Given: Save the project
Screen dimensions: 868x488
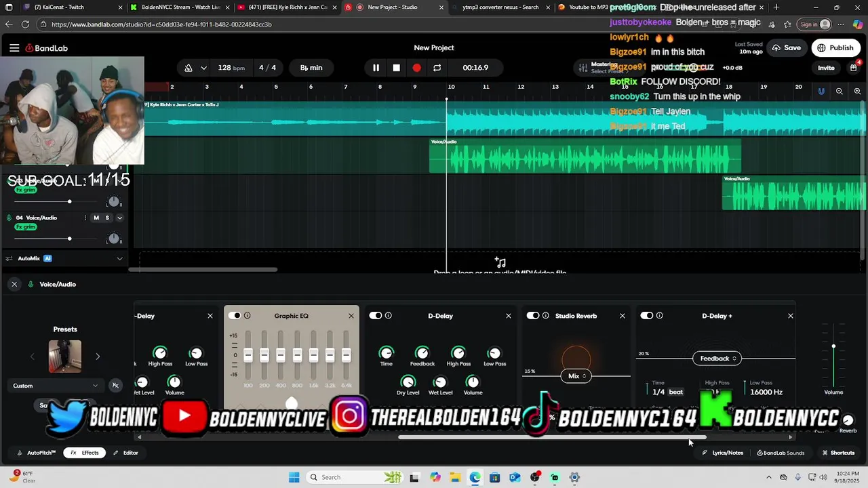Looking at the screenshot, I should [x=787, y=48].
